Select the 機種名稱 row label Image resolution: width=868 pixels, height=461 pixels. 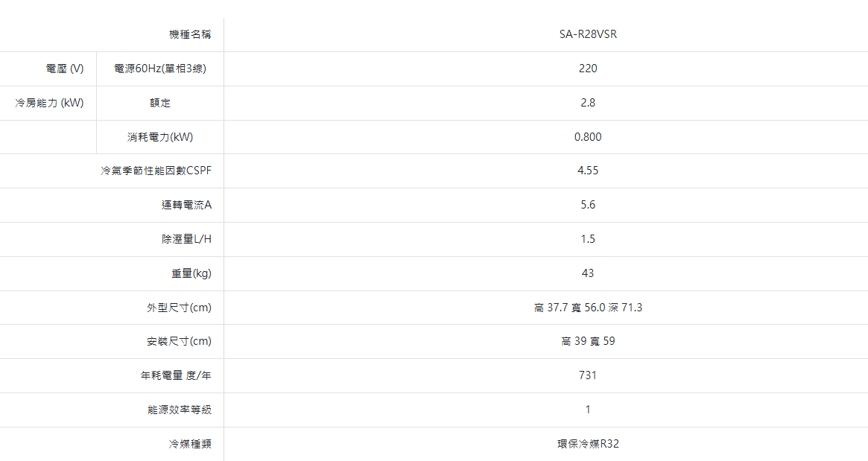[x=190, y=34]
